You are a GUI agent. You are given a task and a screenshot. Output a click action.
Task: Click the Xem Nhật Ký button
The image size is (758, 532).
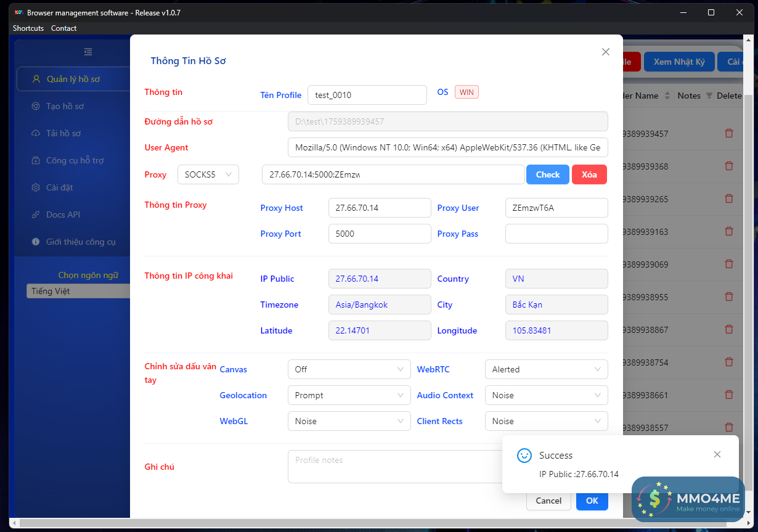tap(679, 62)
